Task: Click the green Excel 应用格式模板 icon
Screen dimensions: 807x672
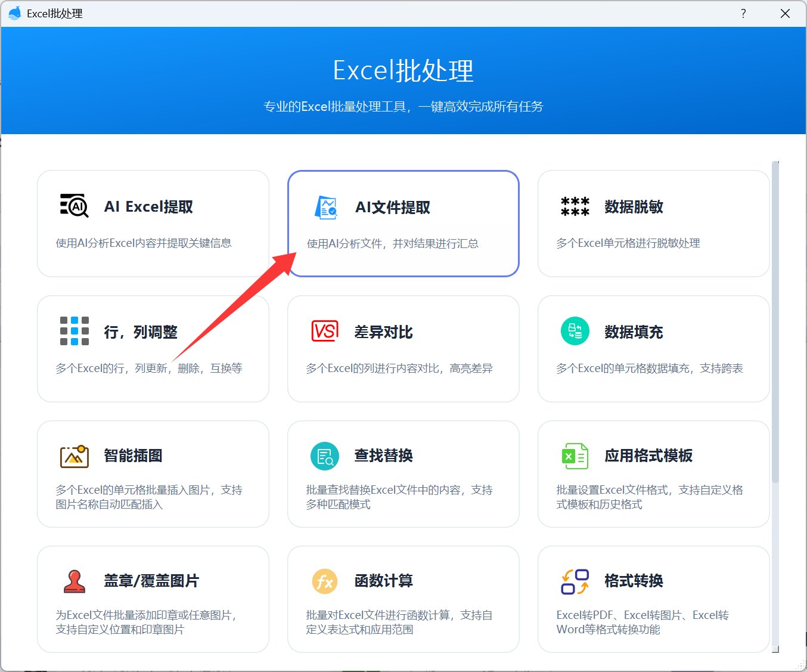Action: click(x=575, y=456)
